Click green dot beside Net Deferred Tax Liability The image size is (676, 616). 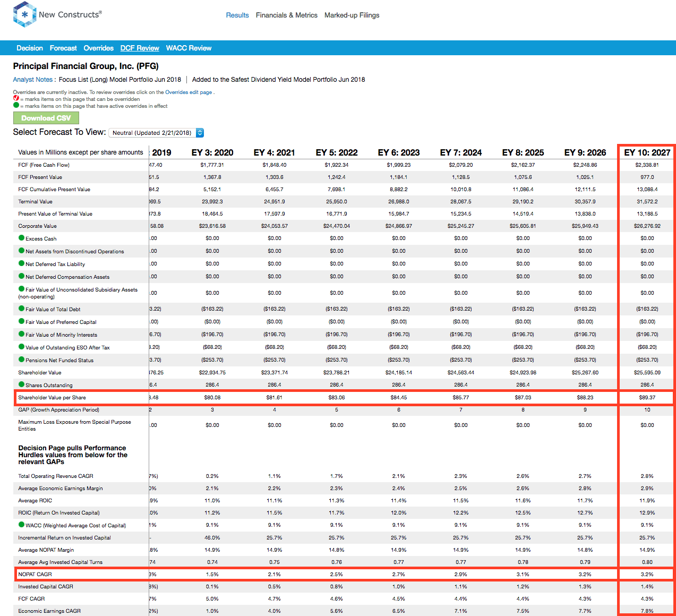tap(22, 263)
